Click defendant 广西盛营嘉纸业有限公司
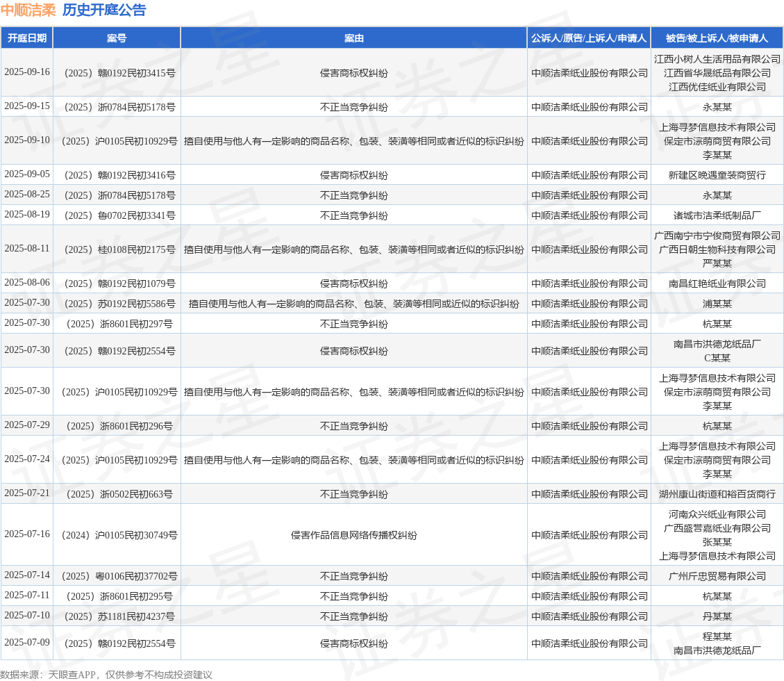 point(717,527)
